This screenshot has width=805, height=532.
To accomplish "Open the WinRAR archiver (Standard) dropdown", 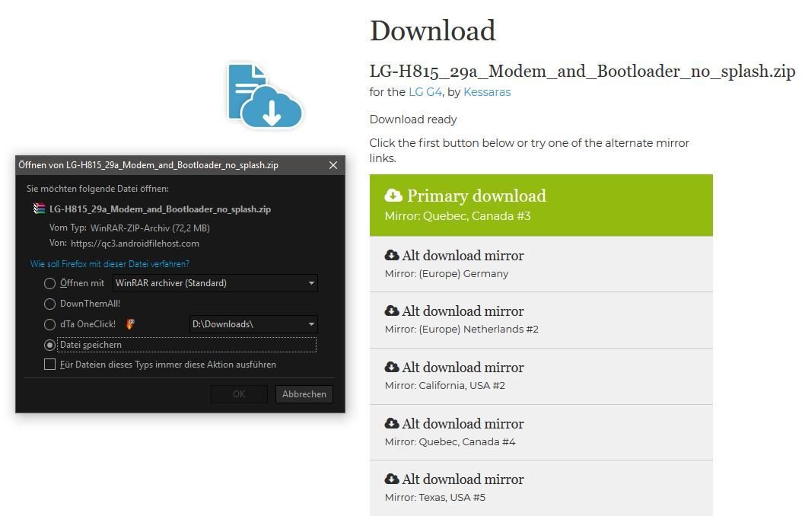I will (x=215, y=283).
